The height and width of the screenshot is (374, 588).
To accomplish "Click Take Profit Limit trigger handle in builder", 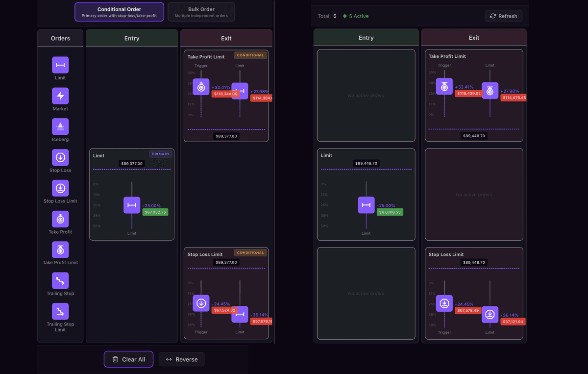I will point(201,87).
